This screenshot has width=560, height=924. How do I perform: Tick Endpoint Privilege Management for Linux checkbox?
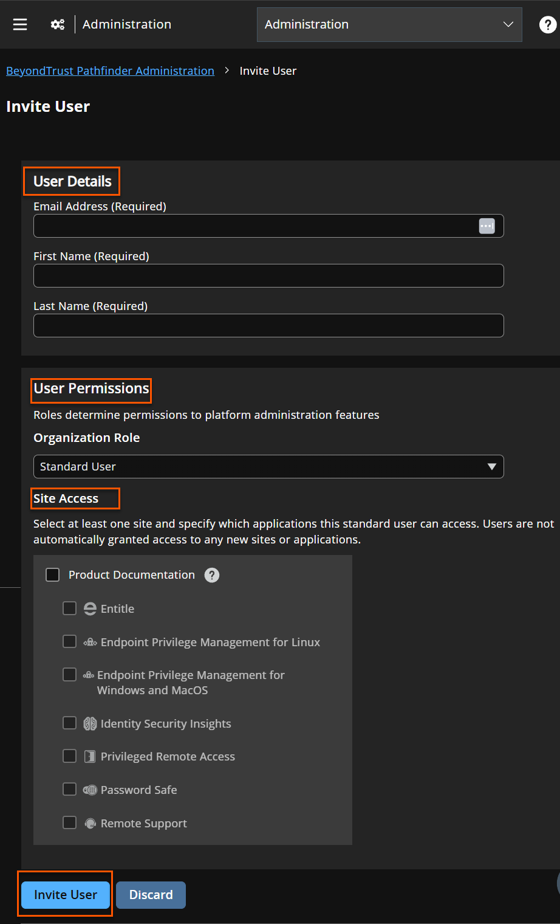70,641
